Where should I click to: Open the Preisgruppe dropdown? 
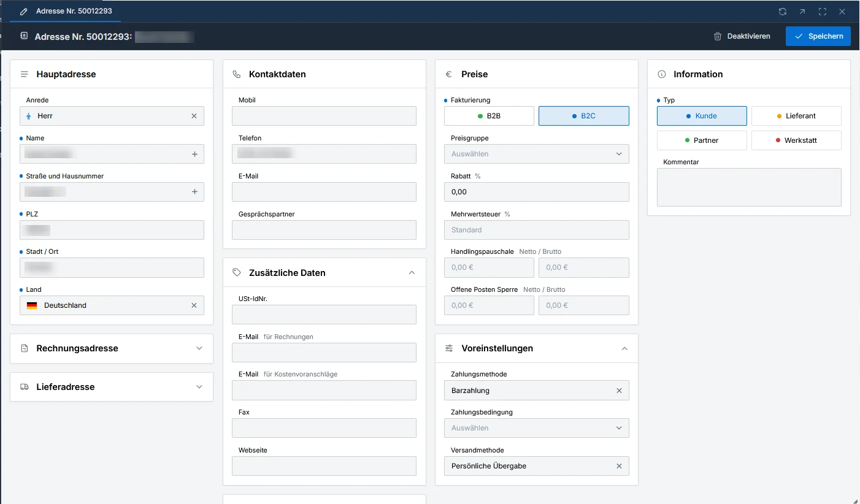(x=537, y=154)
